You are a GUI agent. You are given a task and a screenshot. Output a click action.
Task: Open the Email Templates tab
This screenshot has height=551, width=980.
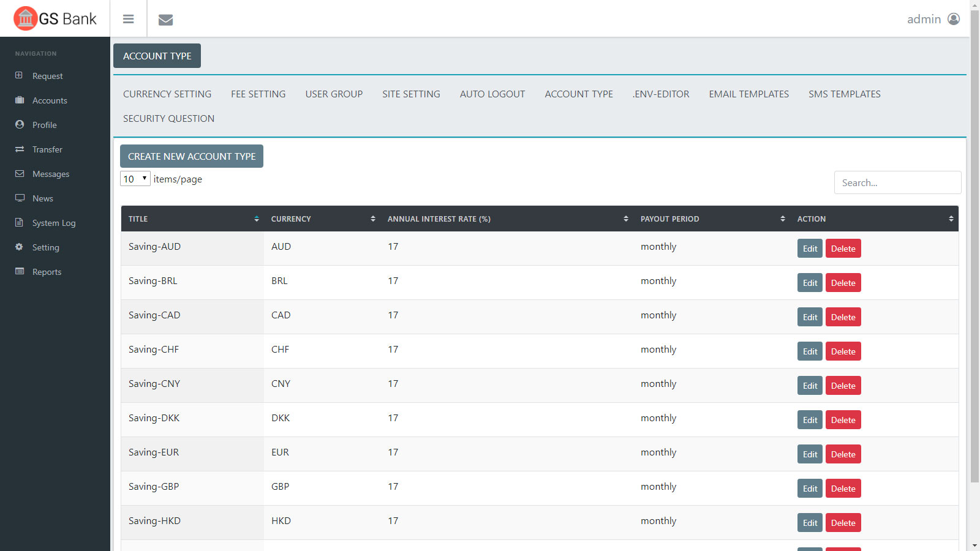tap(748, 94)
